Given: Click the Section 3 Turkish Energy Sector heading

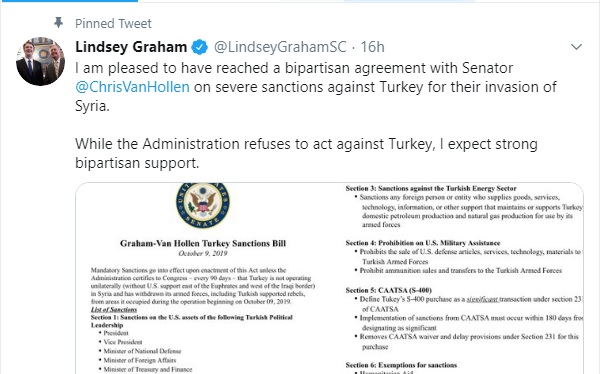Looking at the screenshot, I should [431, 188].
